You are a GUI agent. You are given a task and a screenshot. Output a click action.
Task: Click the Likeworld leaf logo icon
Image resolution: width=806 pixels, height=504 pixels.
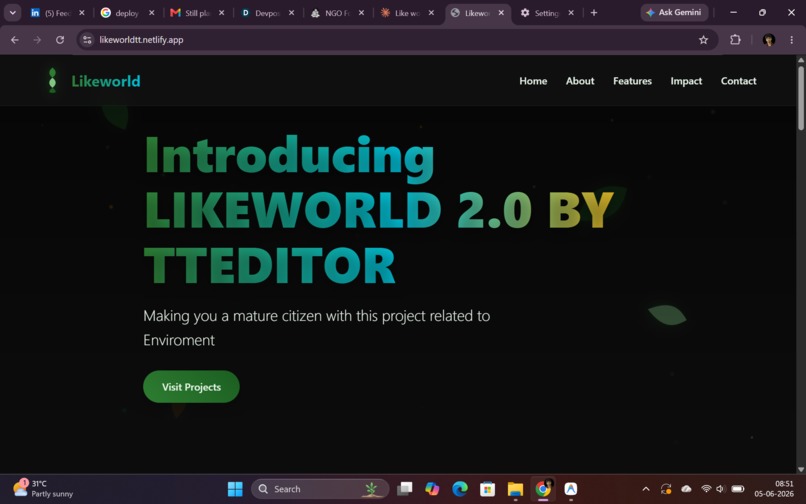52,81
